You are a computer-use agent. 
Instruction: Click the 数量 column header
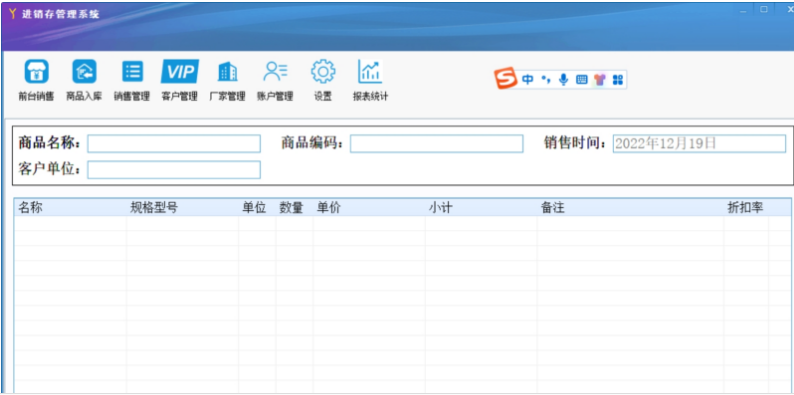click(x=294, y=207)
